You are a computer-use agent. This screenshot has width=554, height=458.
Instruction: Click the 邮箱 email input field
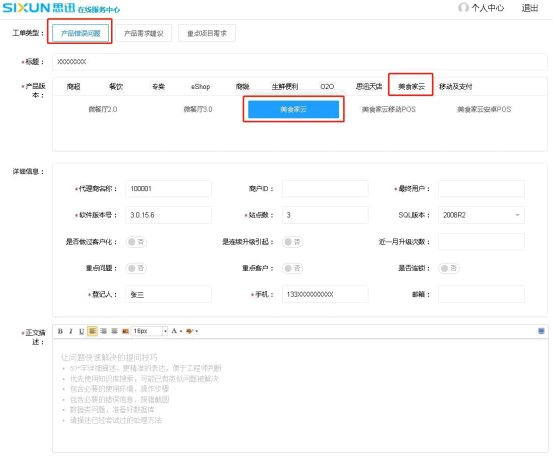[x=481, y=294]
